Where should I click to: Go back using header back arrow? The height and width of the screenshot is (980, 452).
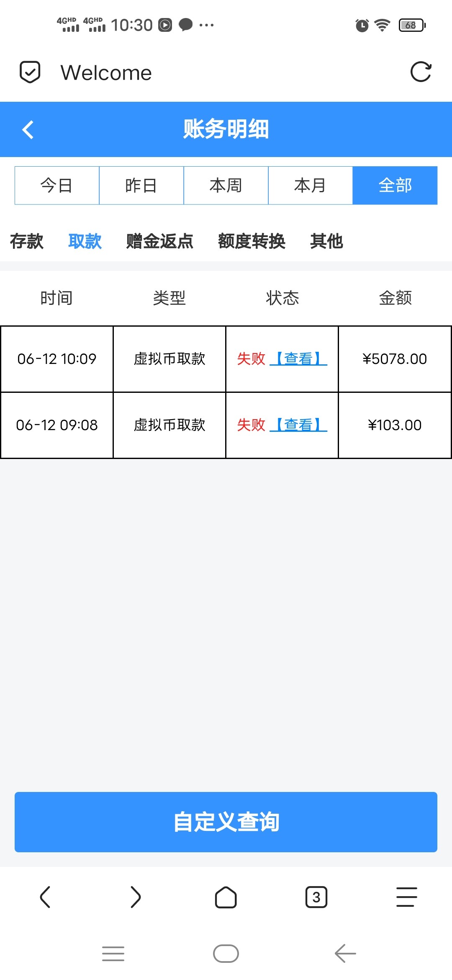[x=28, y=129]
